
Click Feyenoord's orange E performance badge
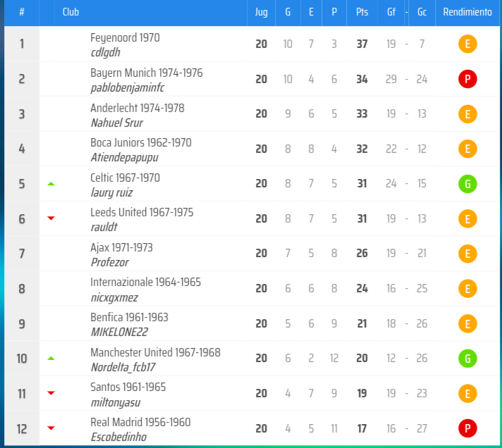pyautogui.click(x=467, y=44)
